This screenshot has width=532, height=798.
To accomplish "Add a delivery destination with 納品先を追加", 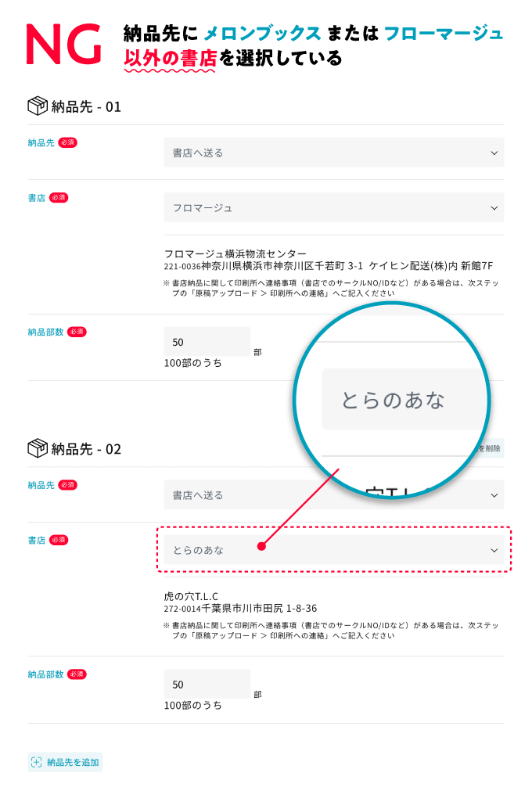I will (x=65, y=762).
